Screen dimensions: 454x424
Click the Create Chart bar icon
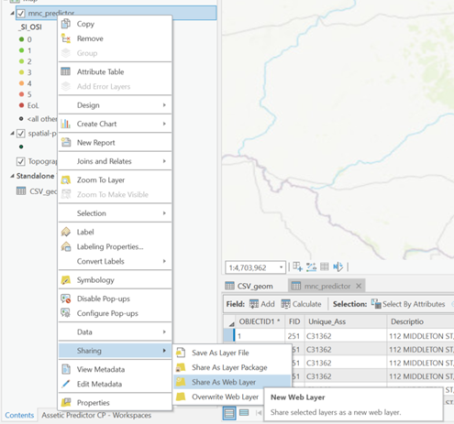(x=66, y=124)
